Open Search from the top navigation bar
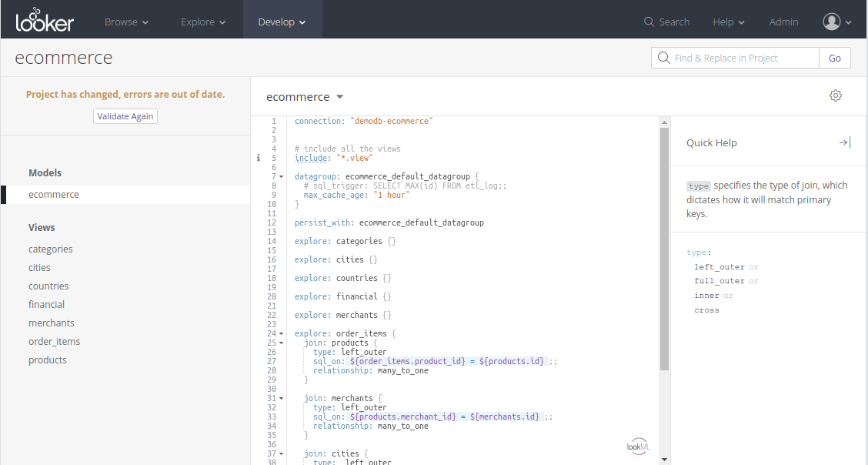 click(x=666, y=22)
